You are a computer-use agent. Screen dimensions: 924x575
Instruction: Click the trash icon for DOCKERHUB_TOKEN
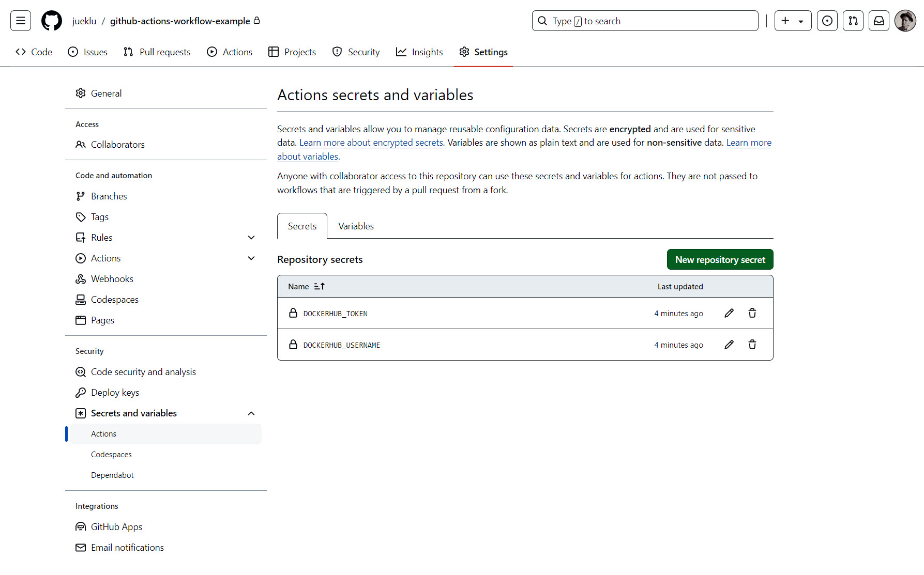point(752,313)
